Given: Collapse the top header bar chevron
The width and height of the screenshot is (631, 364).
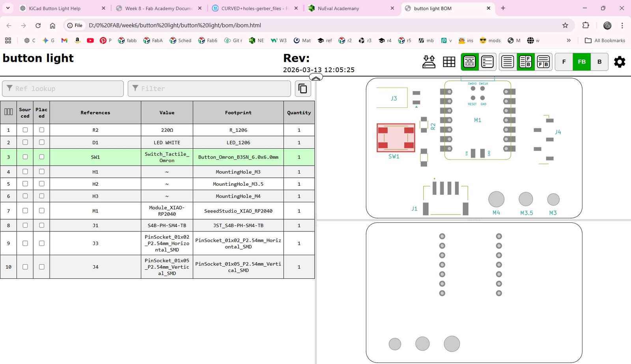Looking at the screenshot, I should [x=316, y=77].
